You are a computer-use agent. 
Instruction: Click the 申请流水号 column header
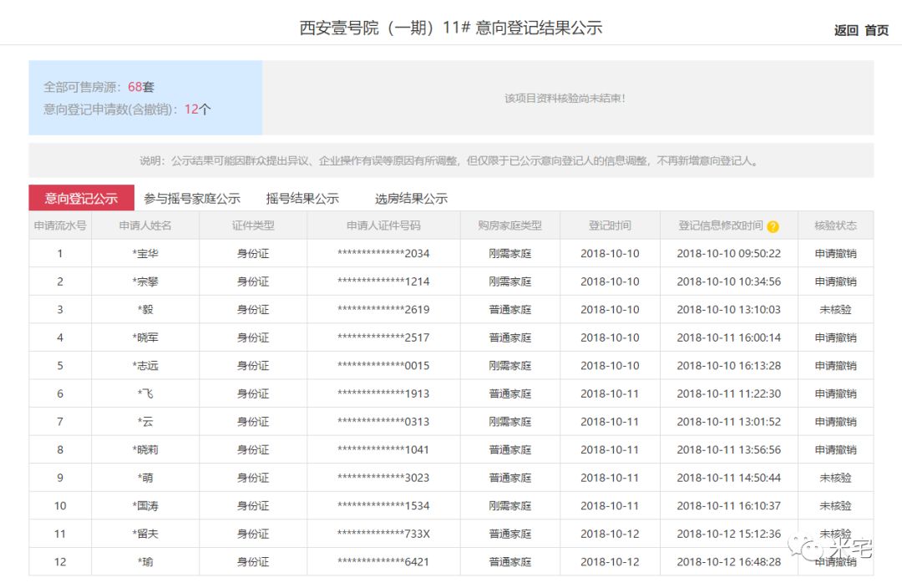click(x=60, y=226)
